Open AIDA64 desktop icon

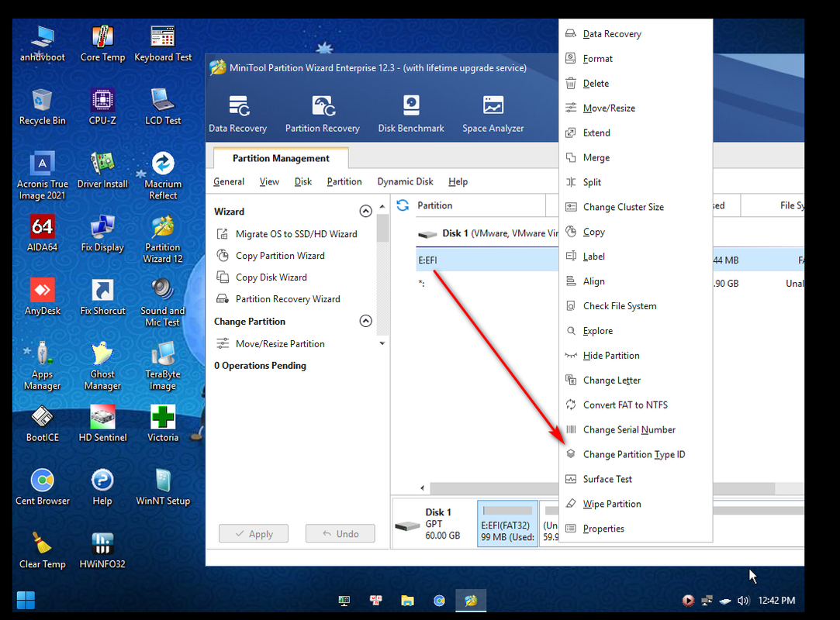click(43, 234)
